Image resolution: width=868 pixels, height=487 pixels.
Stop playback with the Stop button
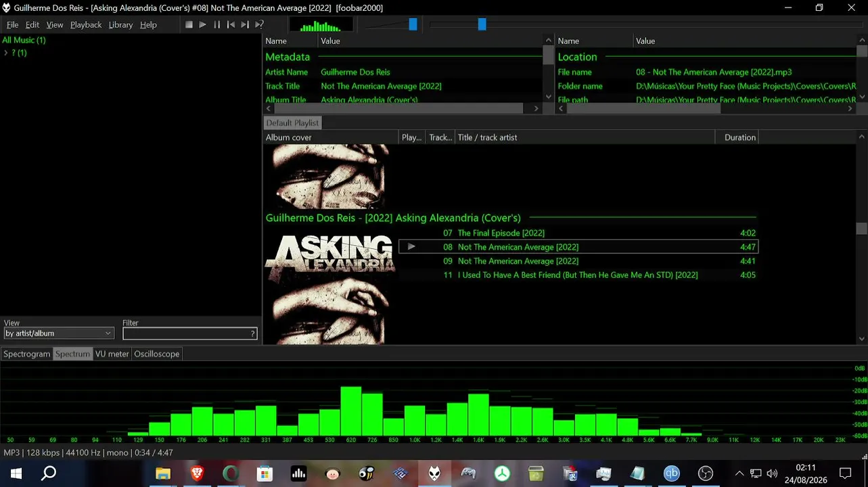(189, 24)
